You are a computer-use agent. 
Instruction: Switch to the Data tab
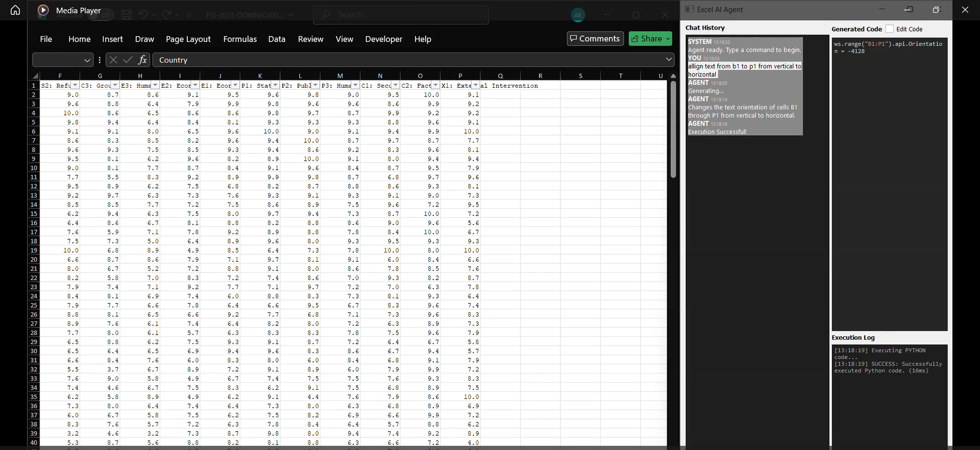(x=277, y=39)
